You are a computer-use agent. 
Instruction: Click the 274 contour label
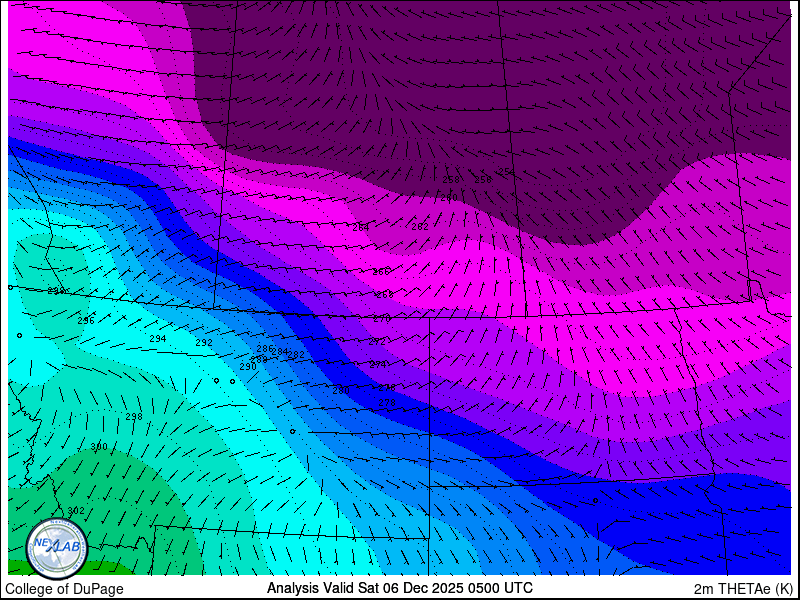[x=378, y=365]
